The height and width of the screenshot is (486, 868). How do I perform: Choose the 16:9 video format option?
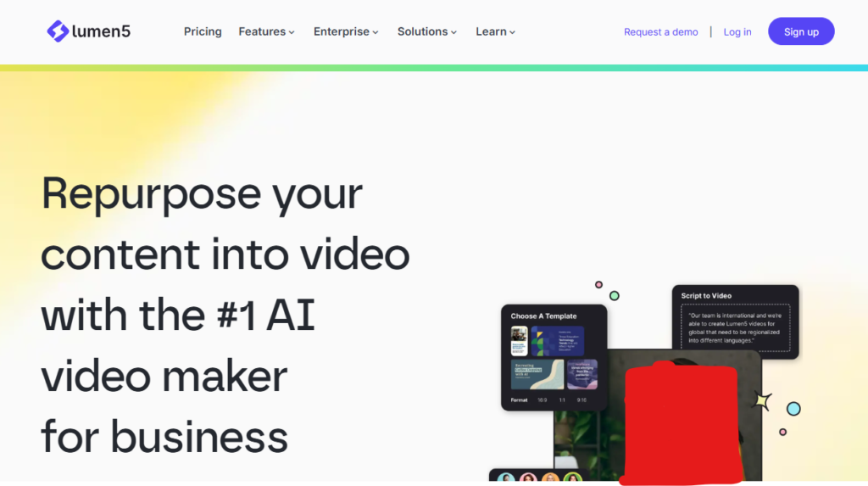(542, 400)
